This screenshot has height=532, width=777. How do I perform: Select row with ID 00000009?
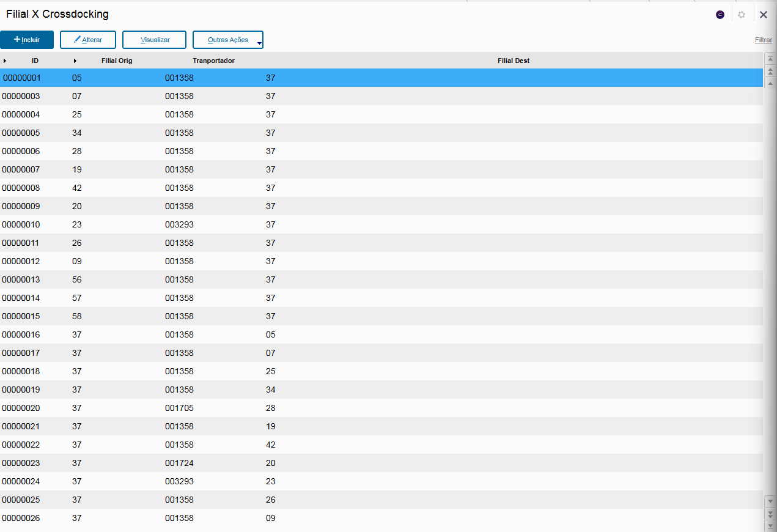[x=381, y=206]
